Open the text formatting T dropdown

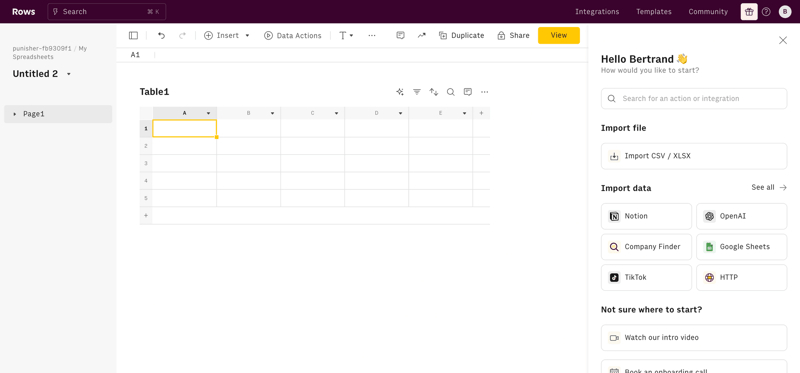pos(346,35)
